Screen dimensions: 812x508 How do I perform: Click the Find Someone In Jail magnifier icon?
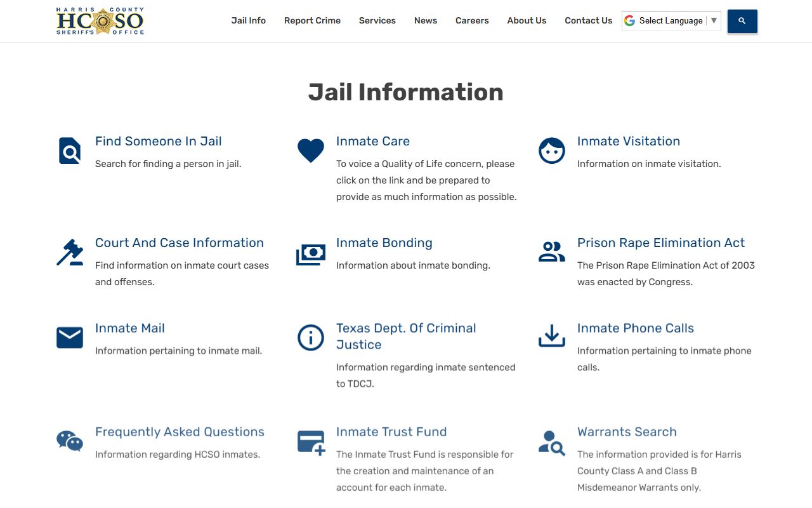70,151
